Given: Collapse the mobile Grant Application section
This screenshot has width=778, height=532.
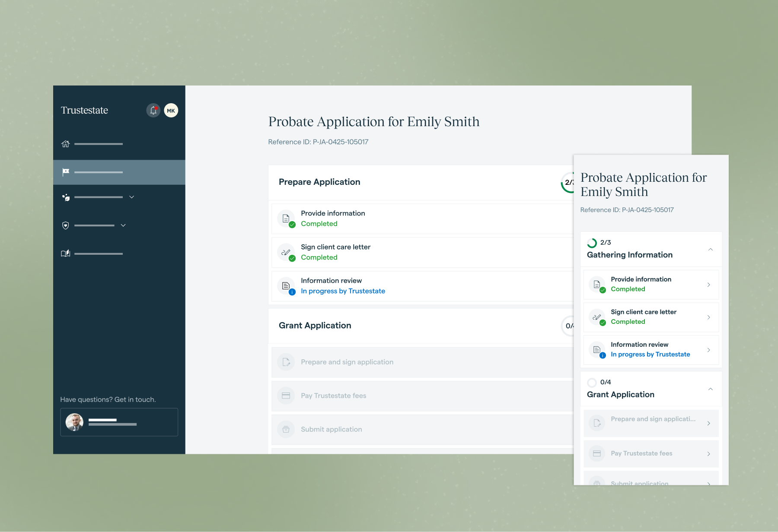Looking at the screenshot, I should pyautogui.click(x=710, y=389).
